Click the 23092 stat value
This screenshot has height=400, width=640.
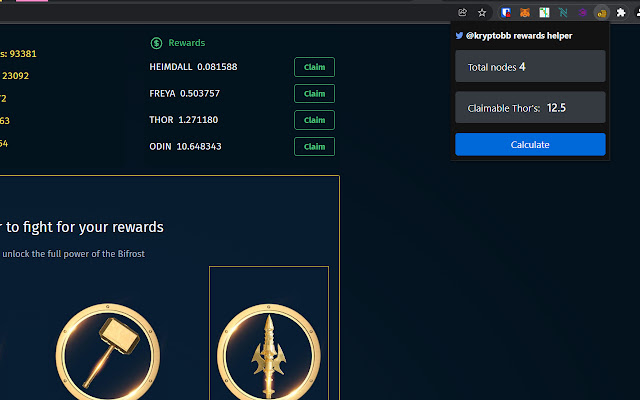click(x=16, y=76)
